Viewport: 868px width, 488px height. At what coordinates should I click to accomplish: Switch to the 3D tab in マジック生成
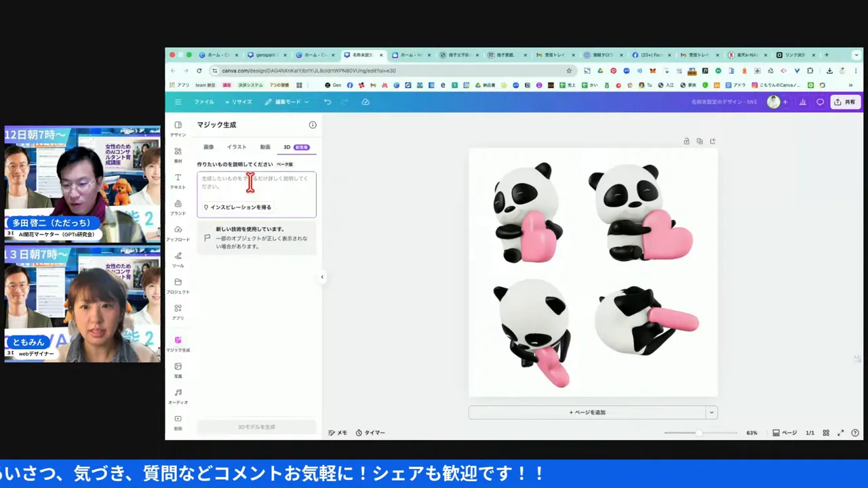tap(286, 147)
